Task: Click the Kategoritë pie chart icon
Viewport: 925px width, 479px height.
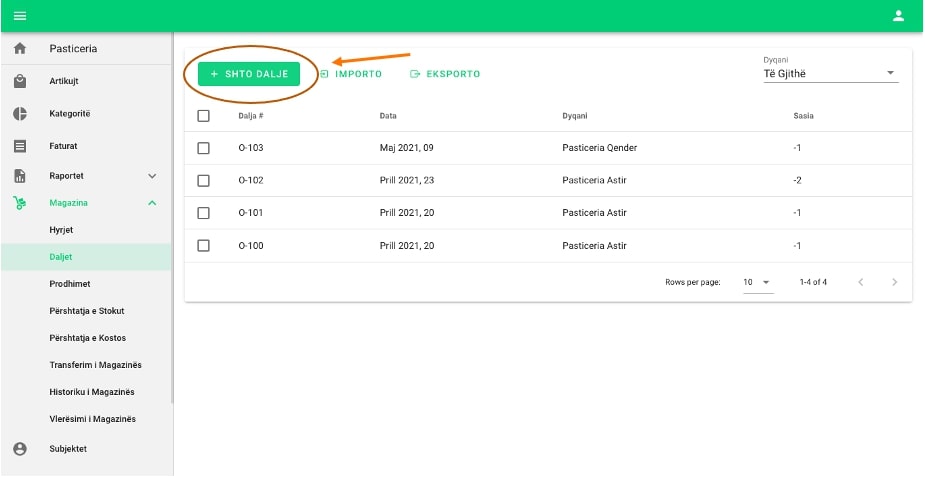Action: point(19,114)
